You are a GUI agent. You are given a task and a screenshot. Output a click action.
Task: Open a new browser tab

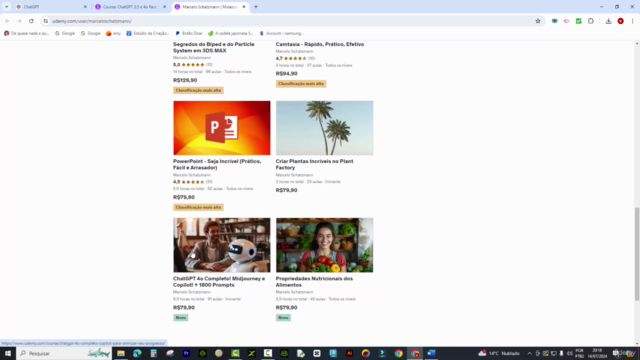(256, 7)
